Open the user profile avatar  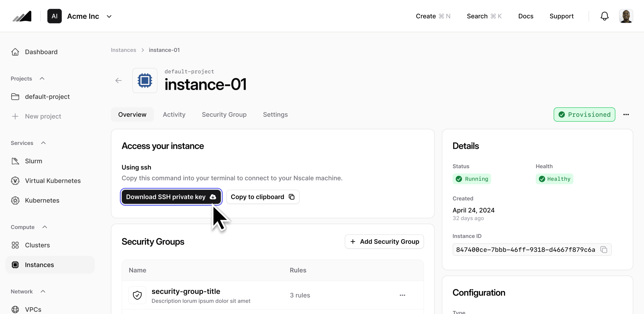(x=626, y=16)
